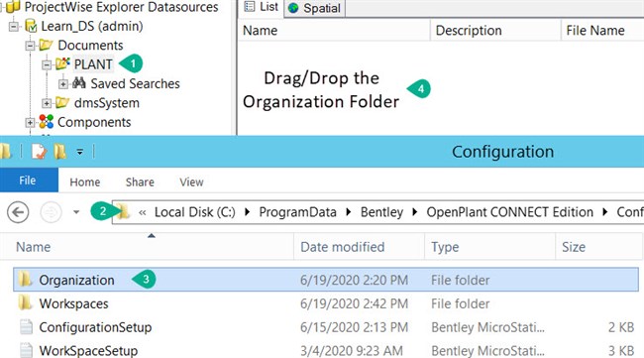Open the recent locations dropdown arrow
The width and height of the screenshot is (644, 358).
[x=76, y=212]
